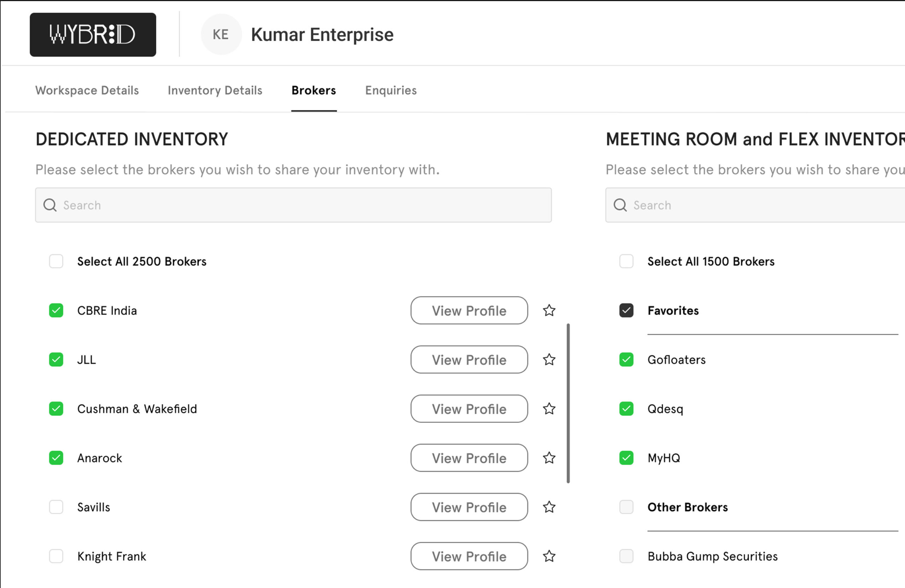This screenshot has width=905, height=588.
Task: Click the Savills broker name
Action: click(94, 507)
